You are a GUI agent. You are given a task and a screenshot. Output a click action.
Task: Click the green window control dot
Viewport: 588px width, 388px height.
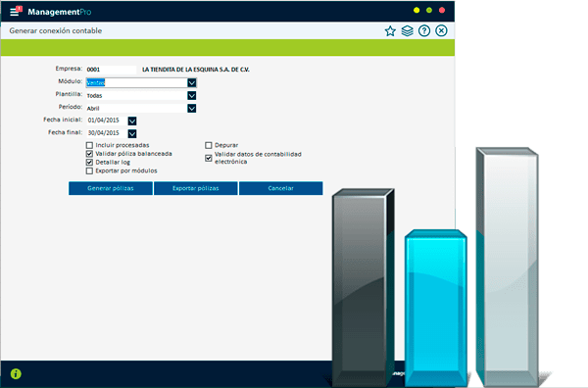tap(429, 10)
